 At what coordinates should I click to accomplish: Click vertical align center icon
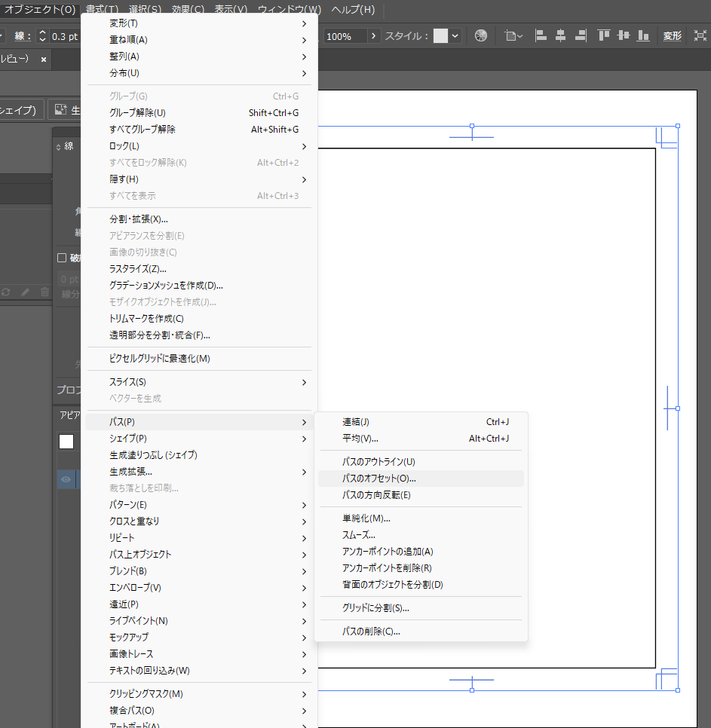tap(624, 35)
